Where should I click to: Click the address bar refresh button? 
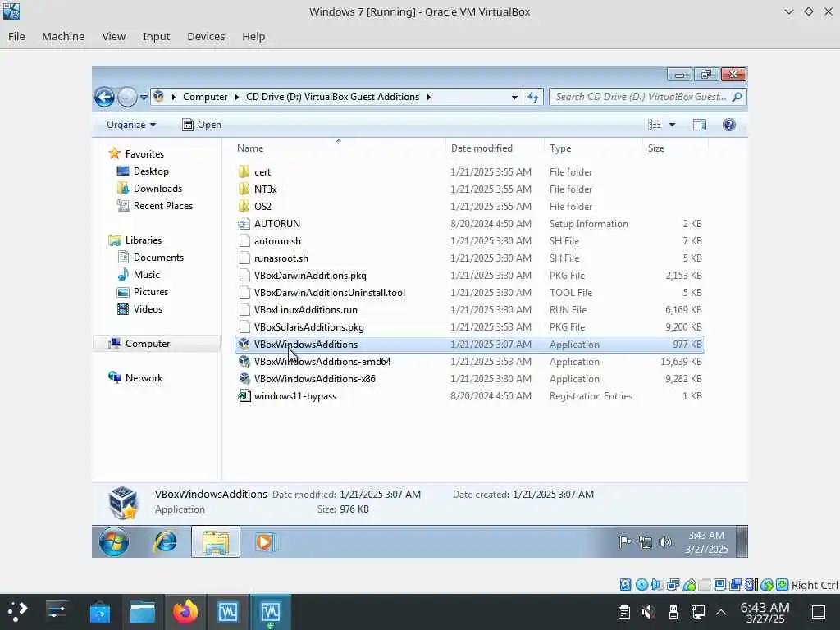(533, 97)
